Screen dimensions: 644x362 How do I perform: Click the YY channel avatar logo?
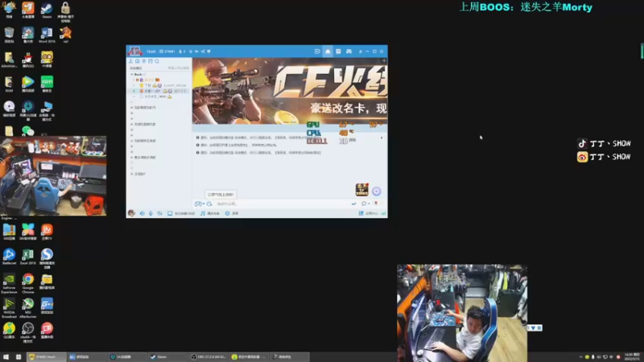point(135,51)
